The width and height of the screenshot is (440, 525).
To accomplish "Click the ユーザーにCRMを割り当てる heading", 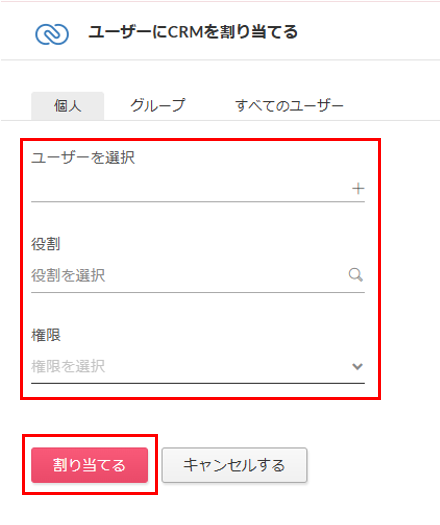I will [193, 32].
